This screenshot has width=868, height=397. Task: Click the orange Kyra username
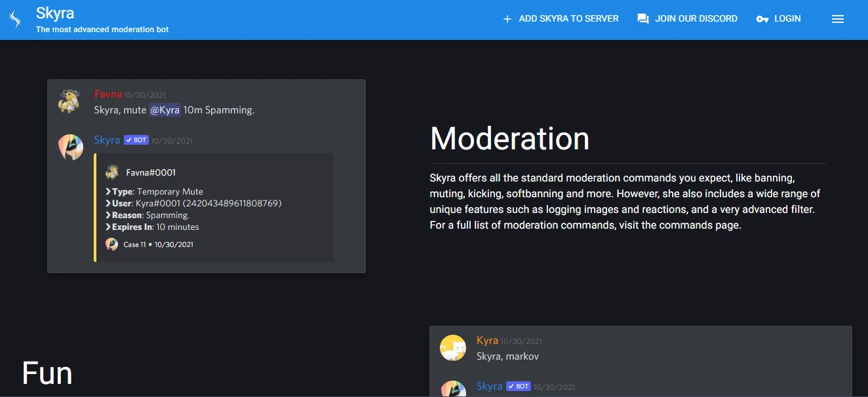pyautogui.click(x=487, y=341)
